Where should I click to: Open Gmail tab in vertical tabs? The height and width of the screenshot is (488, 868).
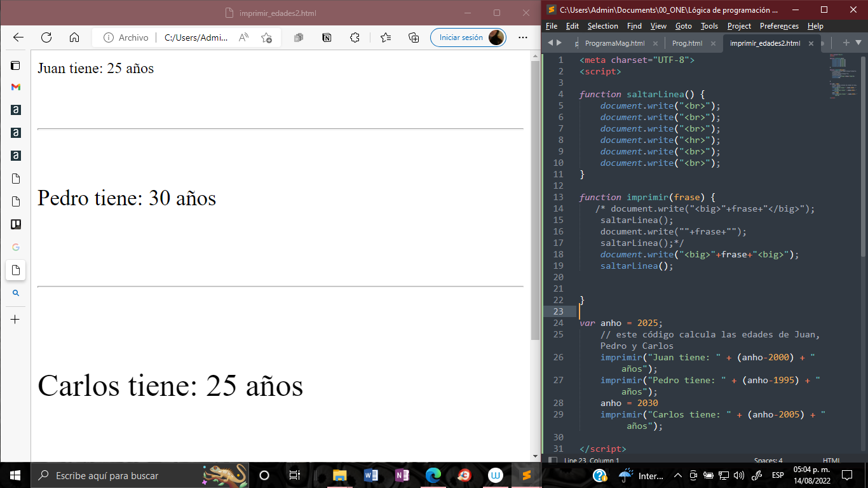point(16,87)
